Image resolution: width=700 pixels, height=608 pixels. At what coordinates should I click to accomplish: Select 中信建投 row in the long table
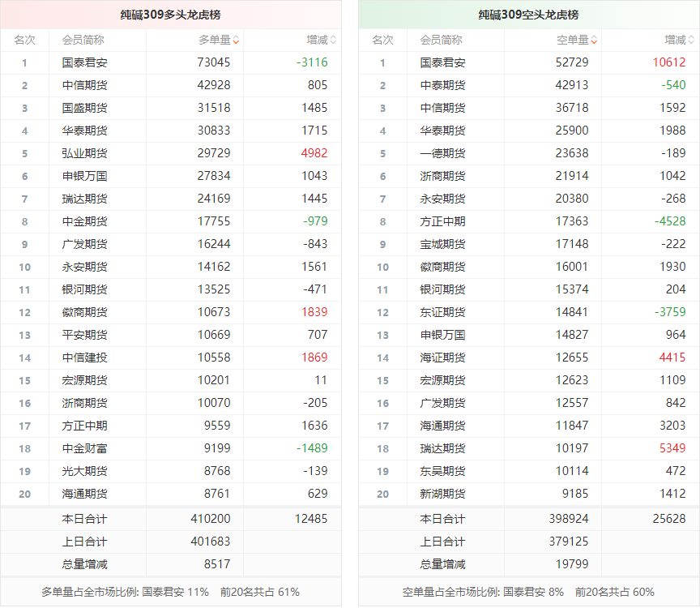pyautogui.click(x=84, y=358)
